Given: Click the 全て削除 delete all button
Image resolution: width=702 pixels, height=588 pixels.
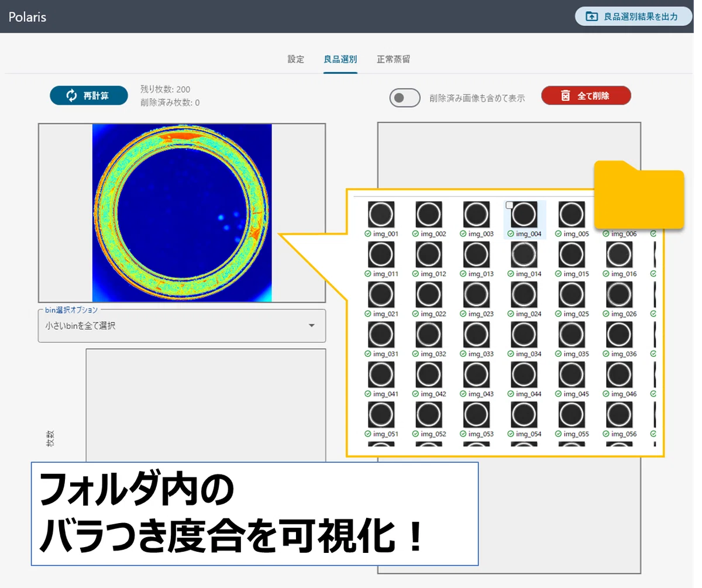Looking at the screenshot, I should click(586, 95).
